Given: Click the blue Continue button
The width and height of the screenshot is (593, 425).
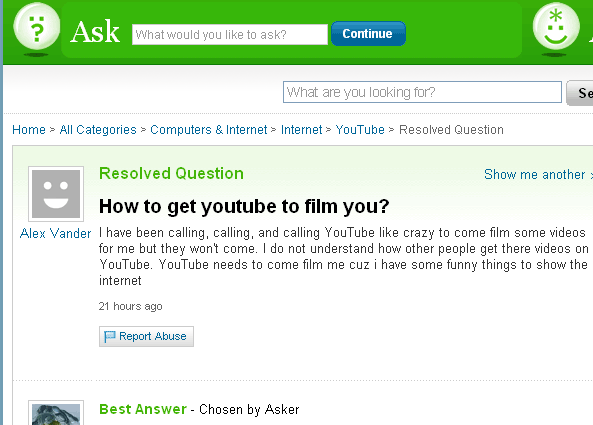Looking at the screenshot, I should tap(368, 34).
